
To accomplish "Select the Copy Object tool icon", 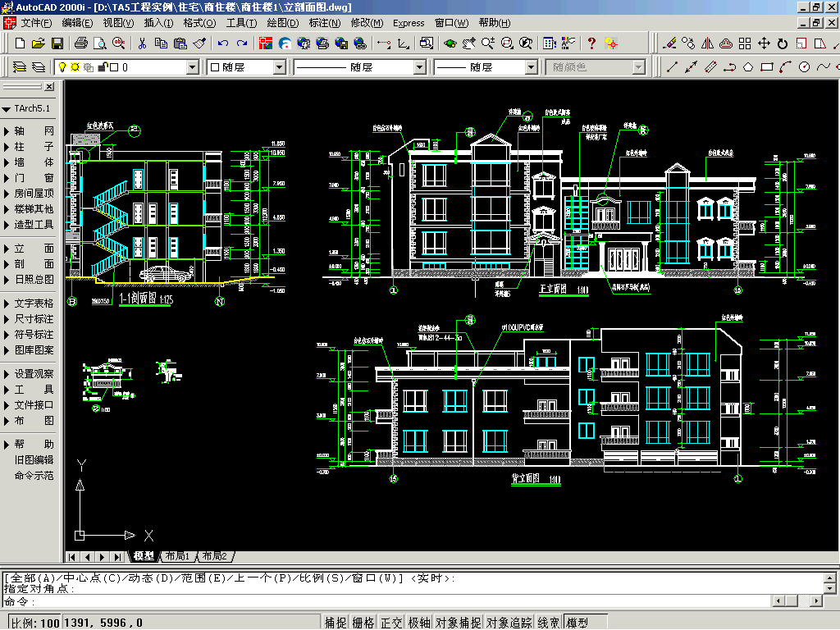I will point(688,43).
